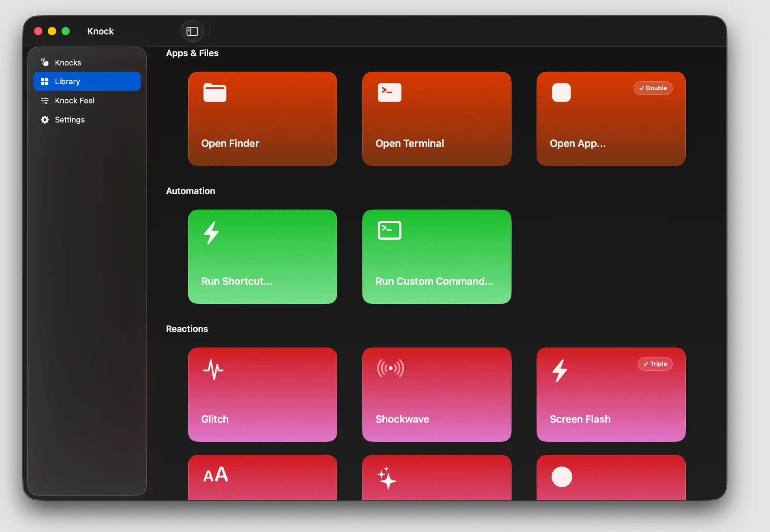Click the Reactions section heading
The width and height of the screenshot is (770, 532).
point(187,329)
